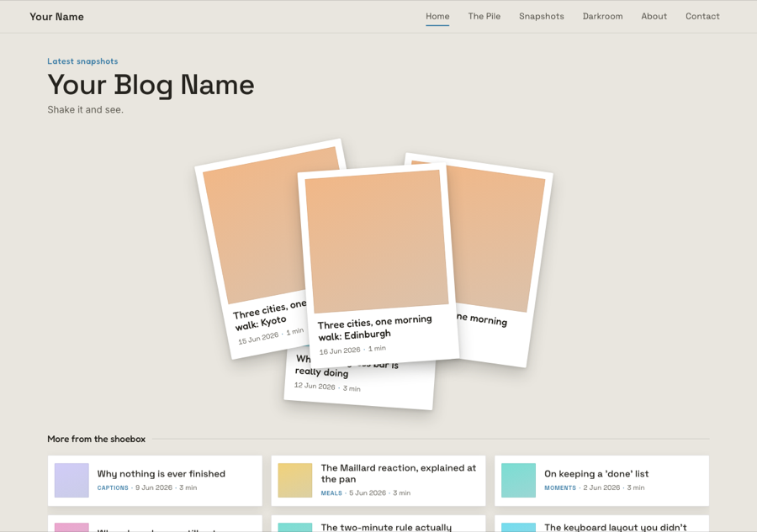This screenshot has height=532, width=757.
Task: Click the '15 Jun 2026 · 1 min' caption
Action: [x=271, y=335]
